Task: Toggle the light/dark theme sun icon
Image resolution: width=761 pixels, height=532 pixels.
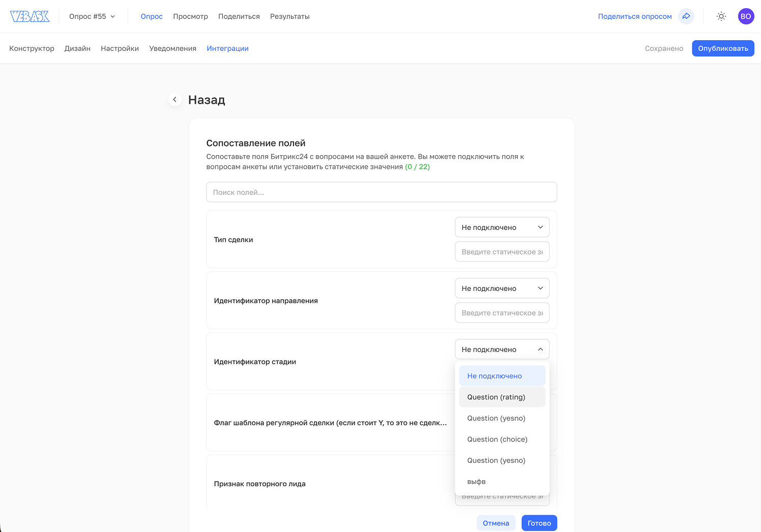Action: pos(721,16)
